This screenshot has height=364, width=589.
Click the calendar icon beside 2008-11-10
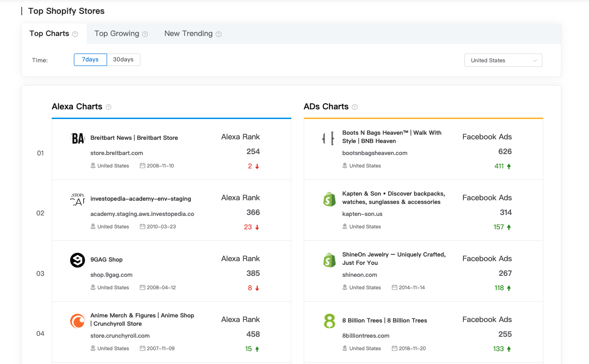click(143, 165)
